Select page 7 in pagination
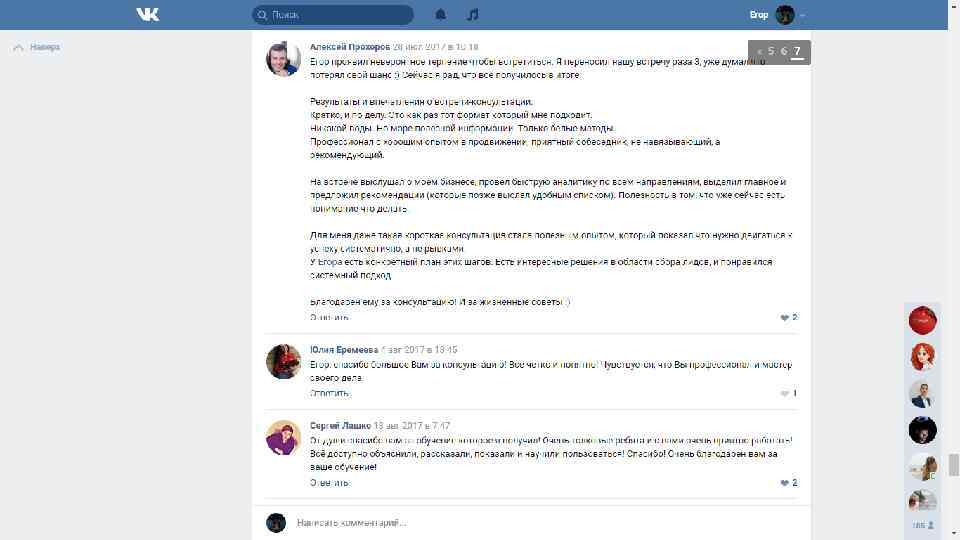This screenshot has height=540, width=960. [x=797, y=51]
